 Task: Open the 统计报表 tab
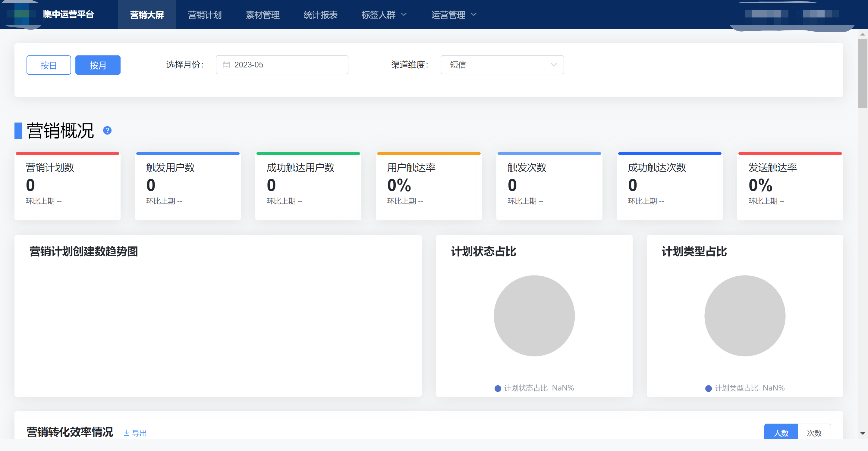(x=320, y=14)
